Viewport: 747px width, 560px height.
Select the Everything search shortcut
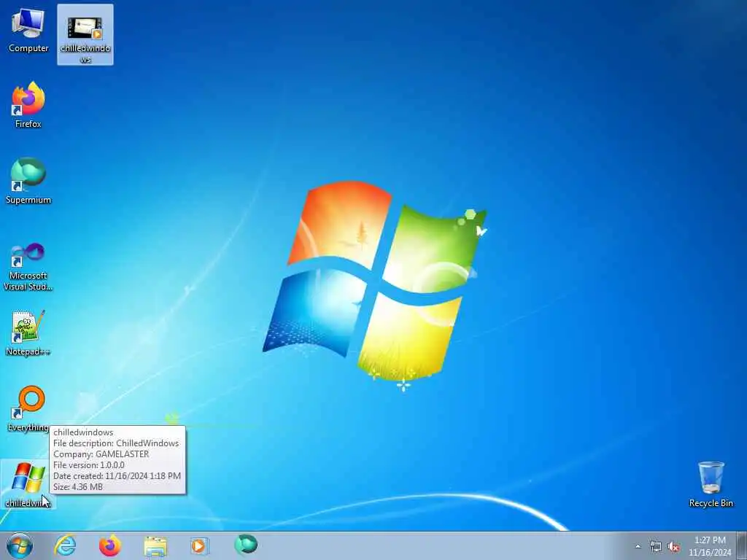28,408
